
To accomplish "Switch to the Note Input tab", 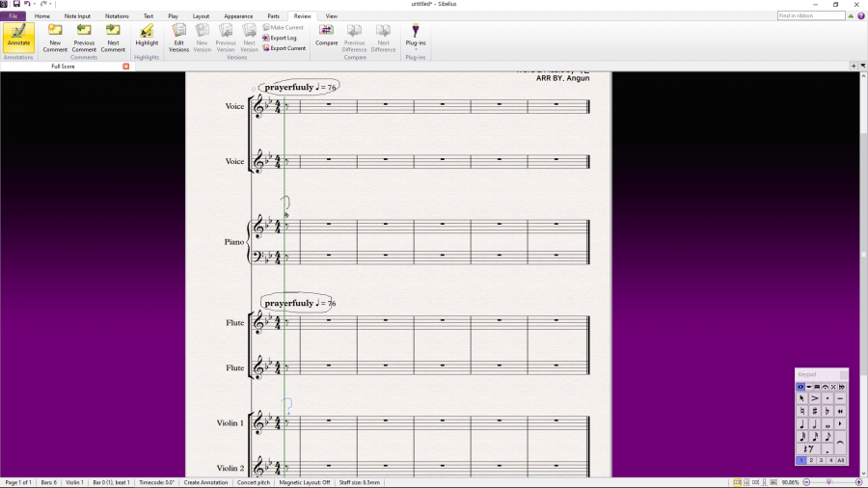I will pyautogui.click(x=77, y=16).
